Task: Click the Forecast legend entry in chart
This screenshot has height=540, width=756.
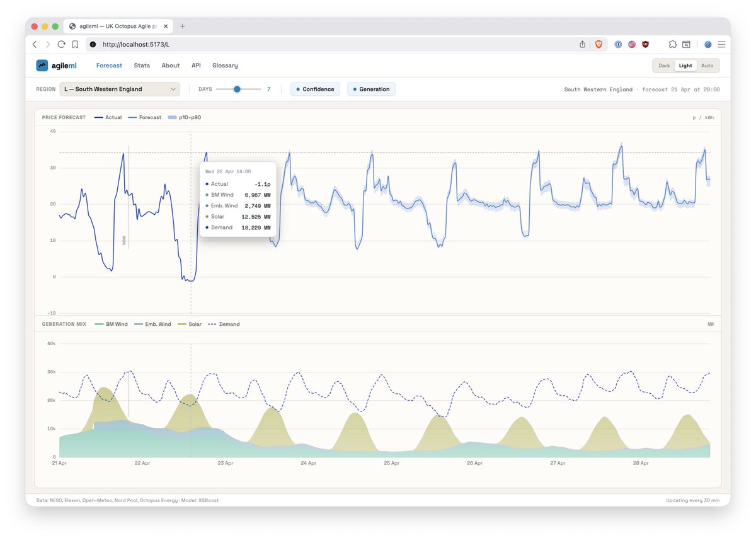Action: pos(144,117)
